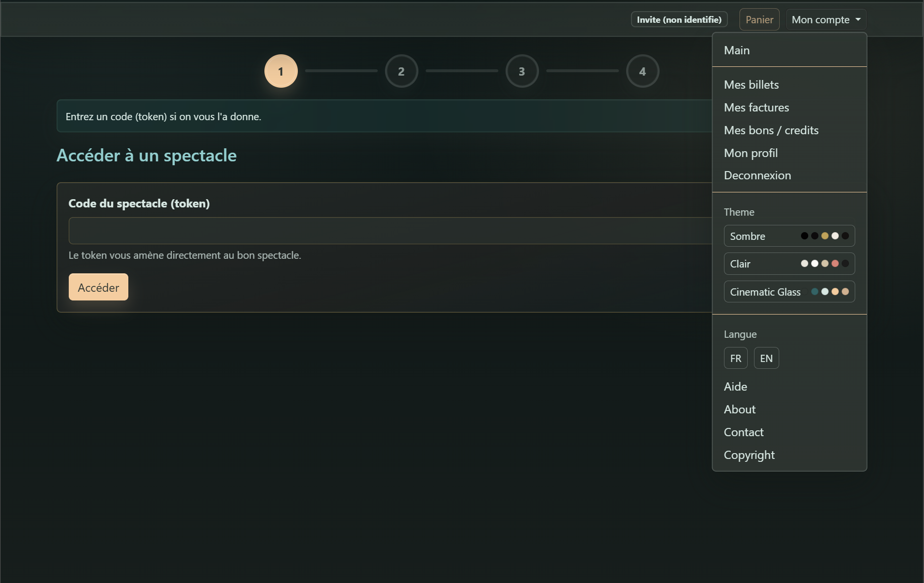Click step 3 circle in the progress stepper
The width and height of the screenshot is (924, 583).
522,71
